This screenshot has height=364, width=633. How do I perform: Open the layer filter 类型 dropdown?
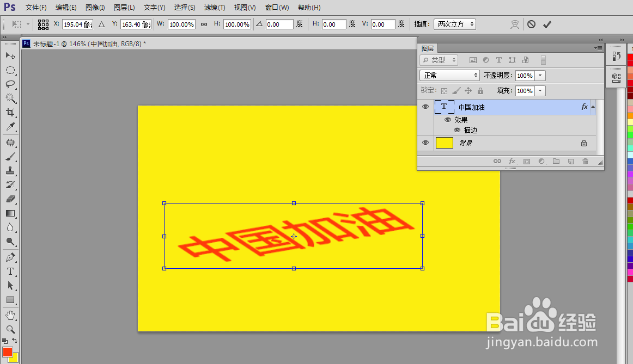pyautogui.click(x=439, y=60)
